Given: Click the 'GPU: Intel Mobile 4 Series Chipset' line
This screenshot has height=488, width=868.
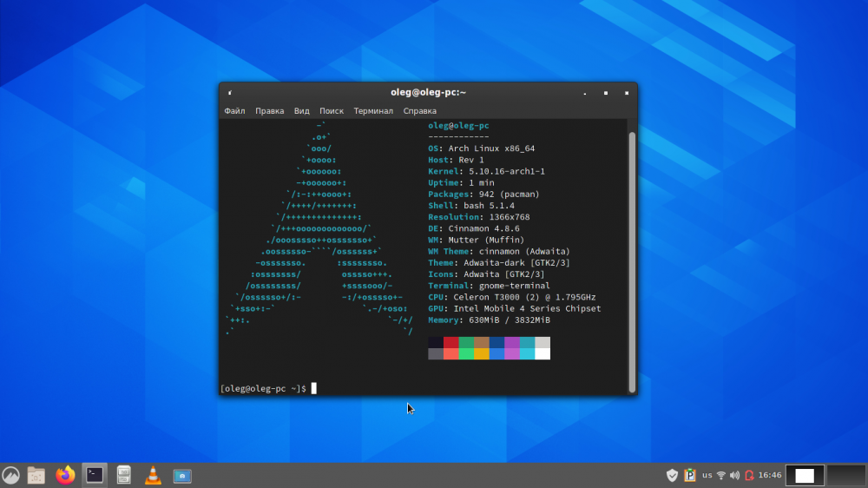Looking at the screenshot, I should pyautogui.click(x=514, y=308).
